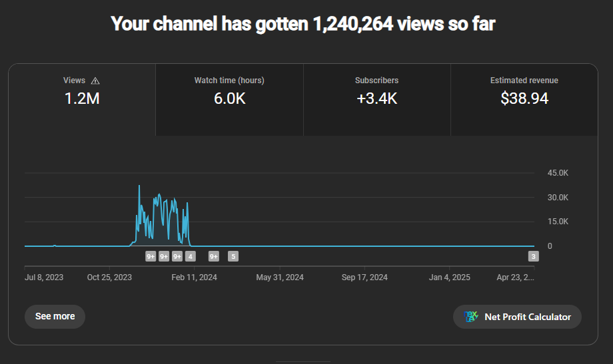The height and width of the screenshot is (364, 613).
Task: Open the Net Profit Calculator button
Action: (x=517, y=317)
